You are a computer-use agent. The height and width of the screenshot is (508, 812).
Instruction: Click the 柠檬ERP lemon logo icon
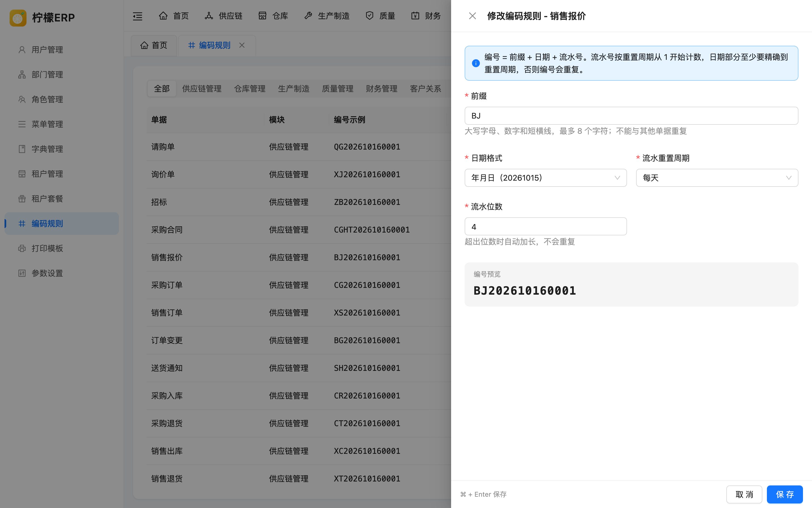pos(18,18)
